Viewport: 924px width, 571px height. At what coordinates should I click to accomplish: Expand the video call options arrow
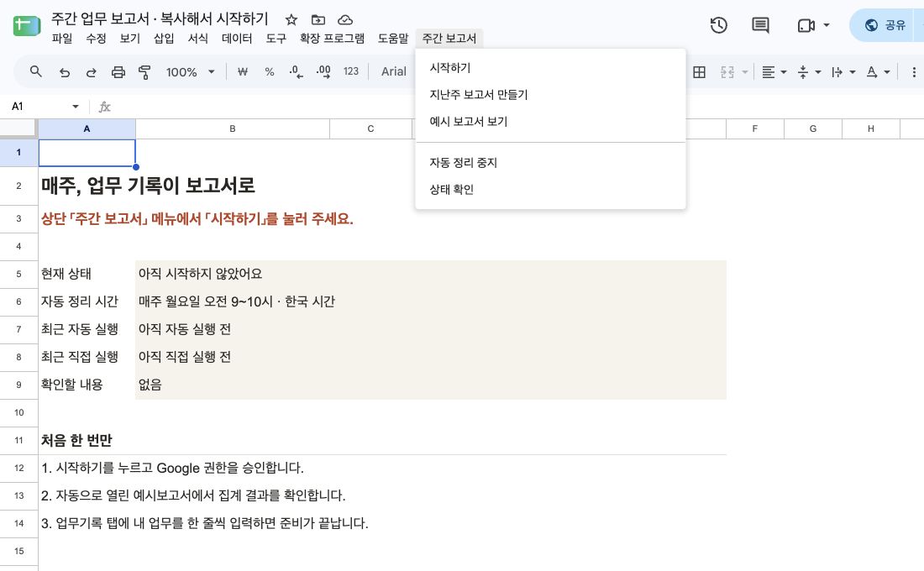point(827,25)
